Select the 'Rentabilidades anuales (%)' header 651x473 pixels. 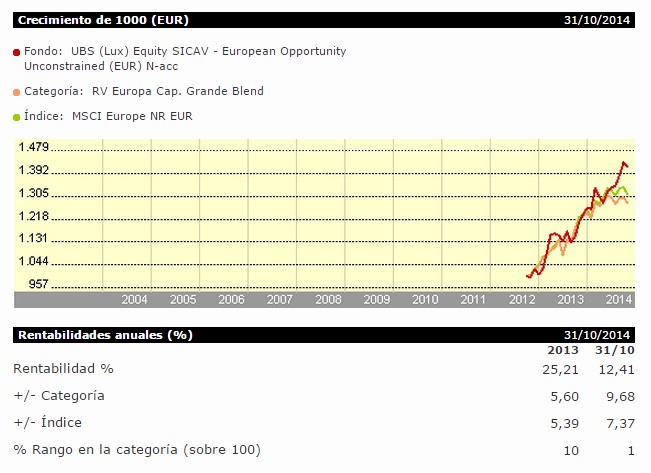(105, 335)
